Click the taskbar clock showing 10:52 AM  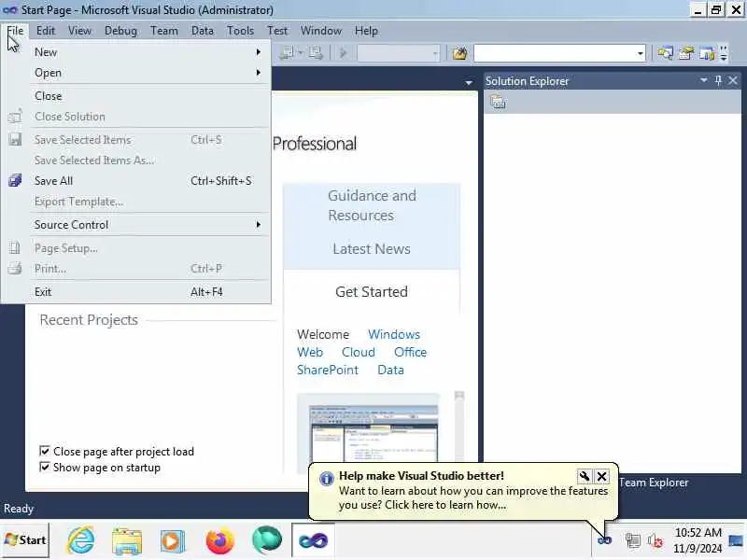[698, 532]
